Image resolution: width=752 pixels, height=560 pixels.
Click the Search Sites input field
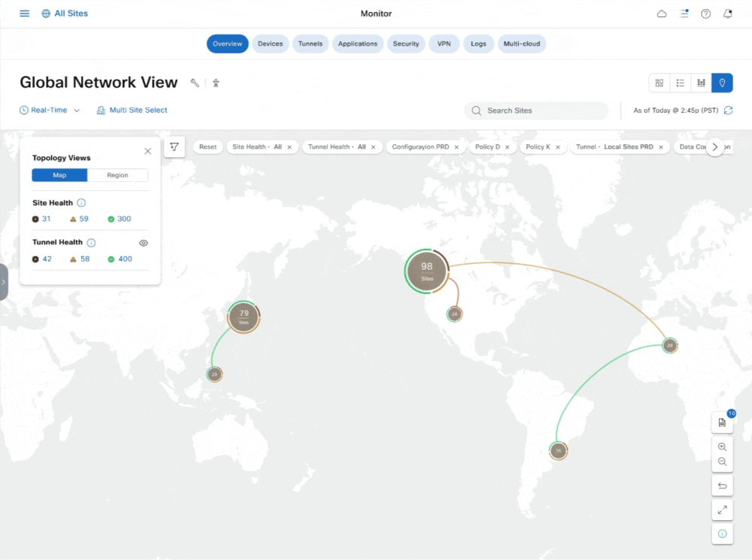(536, 110)
